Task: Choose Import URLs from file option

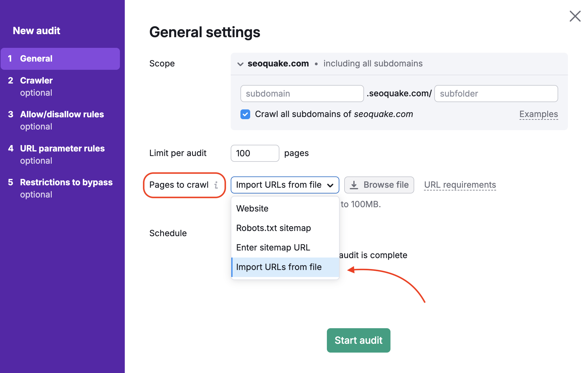Action: point(279,267)
